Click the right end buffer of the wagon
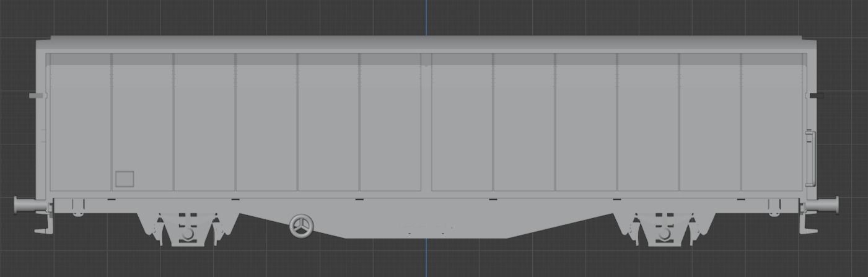 822,205
